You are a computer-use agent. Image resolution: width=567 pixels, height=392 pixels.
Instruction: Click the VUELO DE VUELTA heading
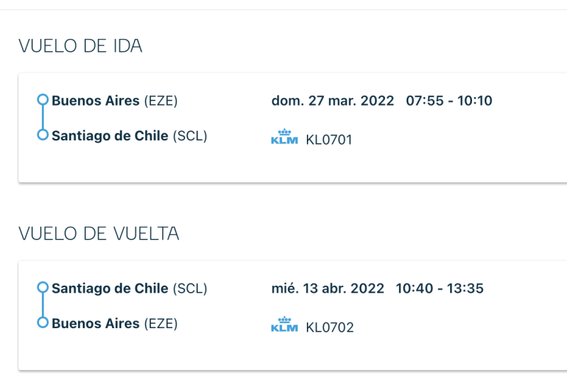(99, 234)
